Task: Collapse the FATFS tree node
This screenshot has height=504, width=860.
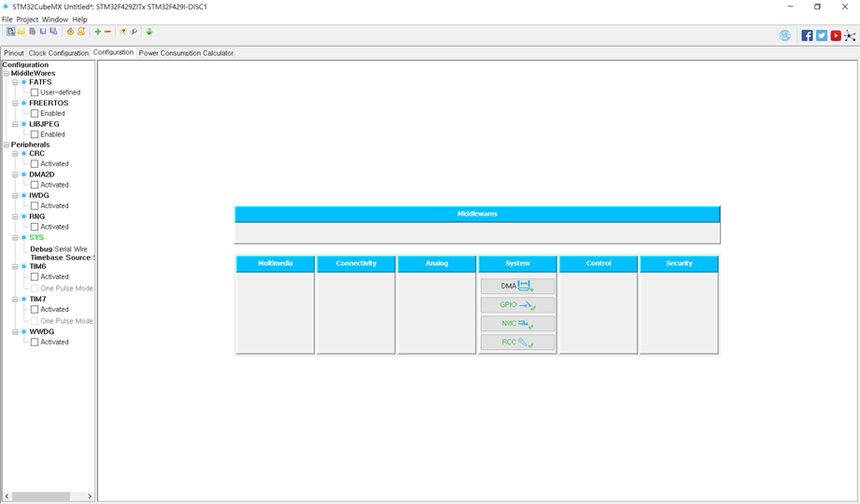Action: click(15, 82)
